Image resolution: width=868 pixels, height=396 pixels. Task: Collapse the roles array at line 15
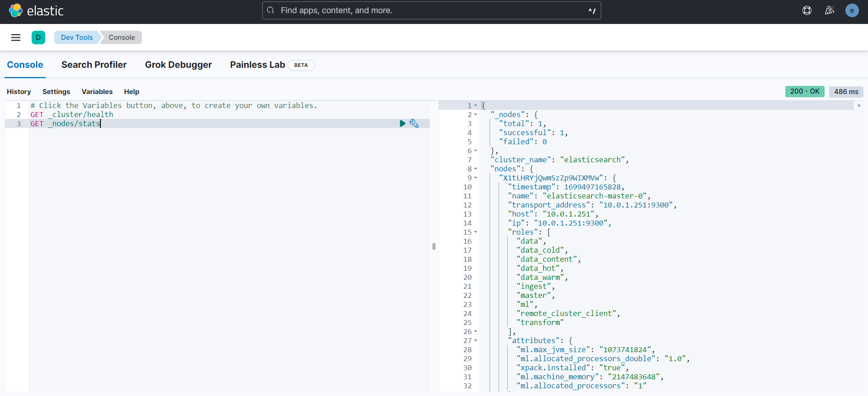point(476,232)
